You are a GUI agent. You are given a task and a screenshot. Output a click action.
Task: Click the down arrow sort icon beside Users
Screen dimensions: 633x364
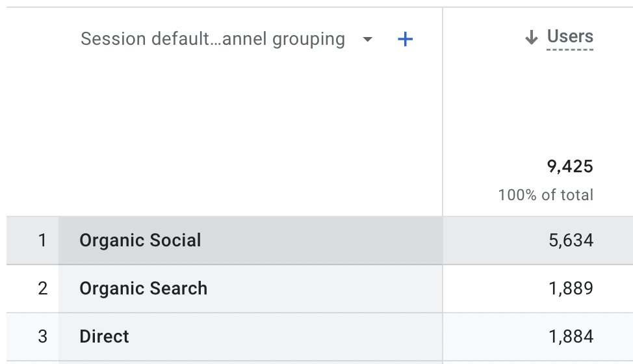(x=532, y=38)
